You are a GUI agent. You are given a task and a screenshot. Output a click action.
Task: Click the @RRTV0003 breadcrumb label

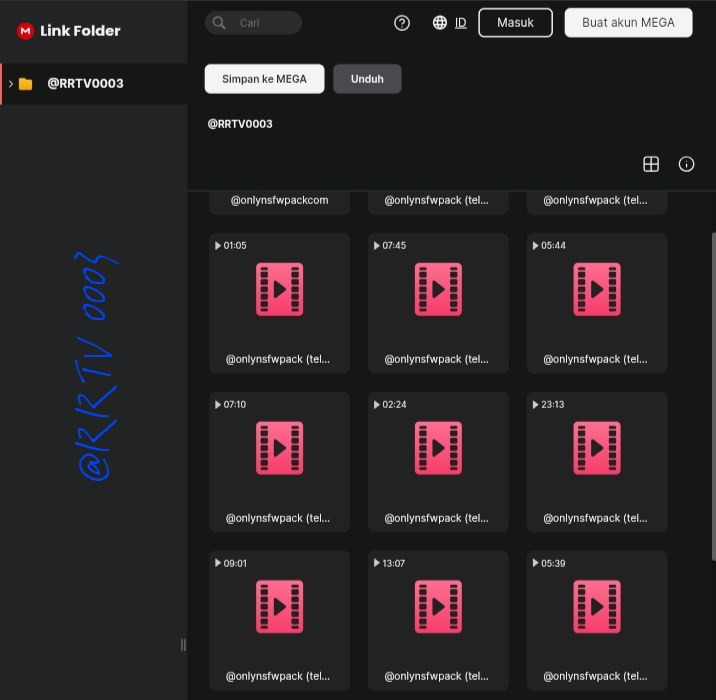click(240, 124)
